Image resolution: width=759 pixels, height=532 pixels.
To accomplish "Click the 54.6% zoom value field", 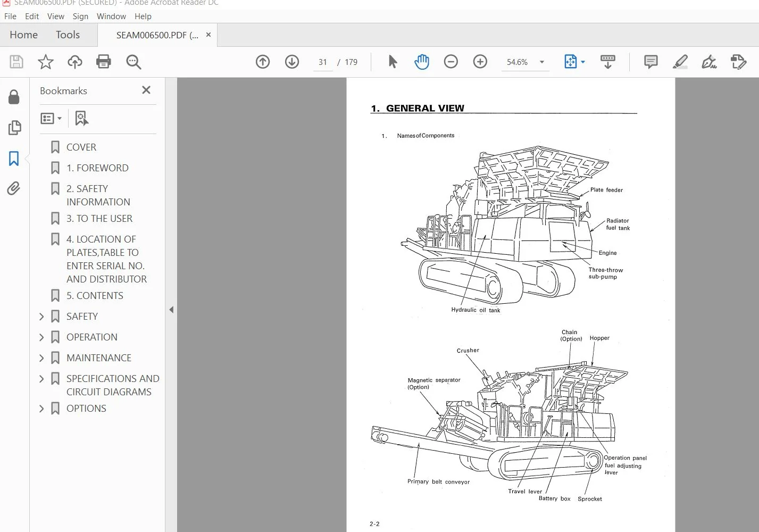I will point(517,62).
